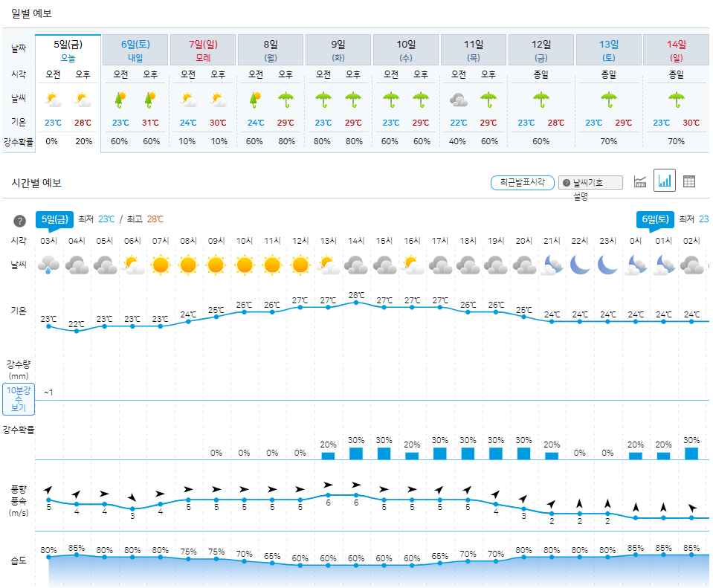
Task: Click the 13일 70% precipitation chance
Action: [608, 141]
